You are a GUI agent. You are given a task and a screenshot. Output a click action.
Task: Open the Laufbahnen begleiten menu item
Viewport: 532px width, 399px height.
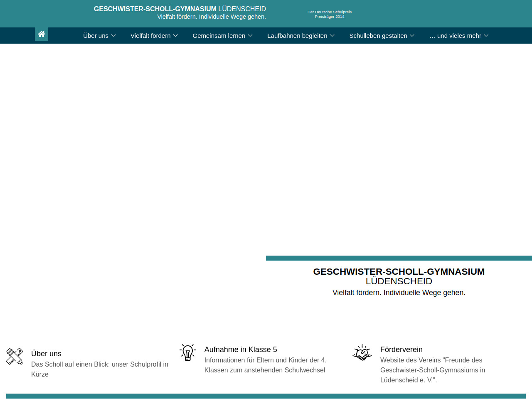[x=297, y=36]
